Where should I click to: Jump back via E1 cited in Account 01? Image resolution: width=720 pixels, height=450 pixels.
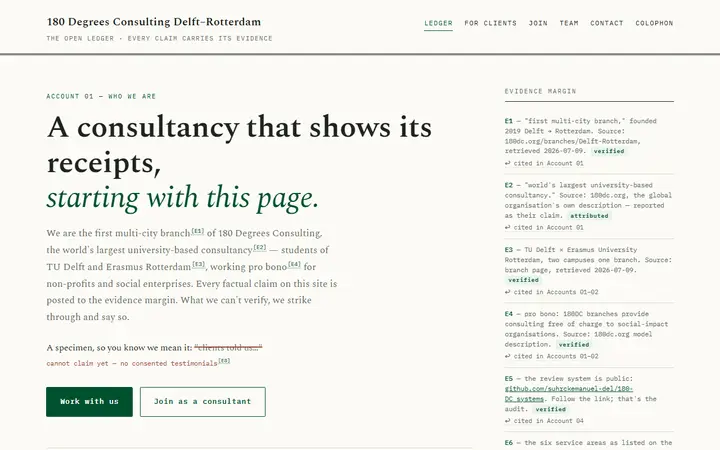544,163
